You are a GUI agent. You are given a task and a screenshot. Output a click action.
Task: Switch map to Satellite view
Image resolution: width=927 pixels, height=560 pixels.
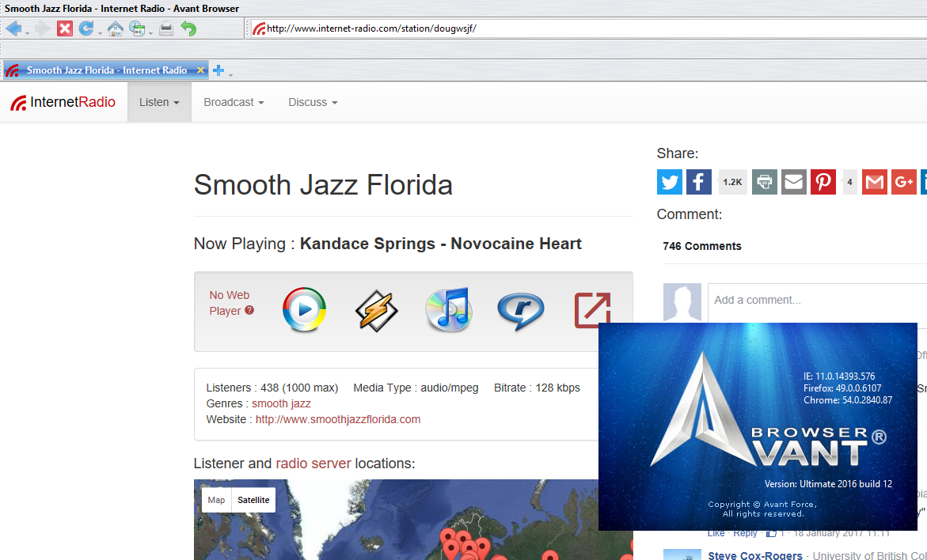(253, 500)
